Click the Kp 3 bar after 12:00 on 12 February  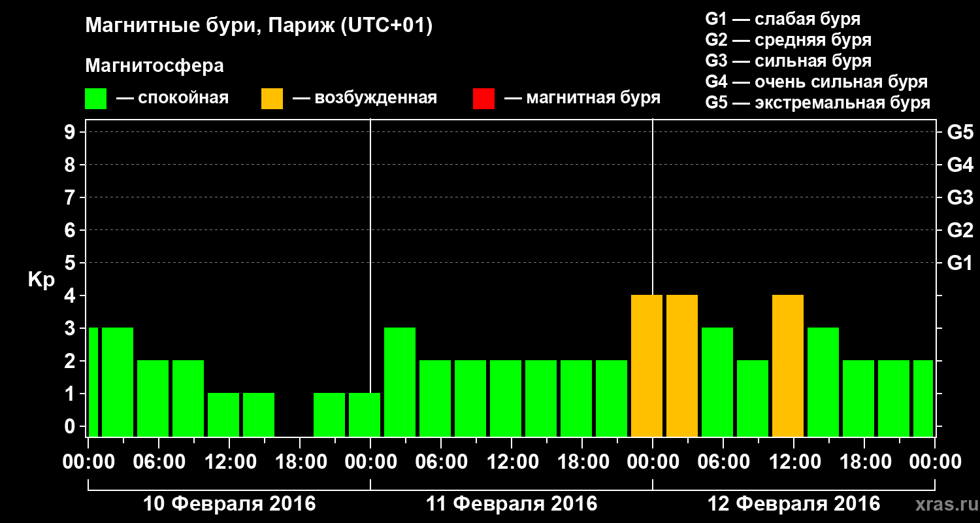pyautogui.click(x=823, y=382)
